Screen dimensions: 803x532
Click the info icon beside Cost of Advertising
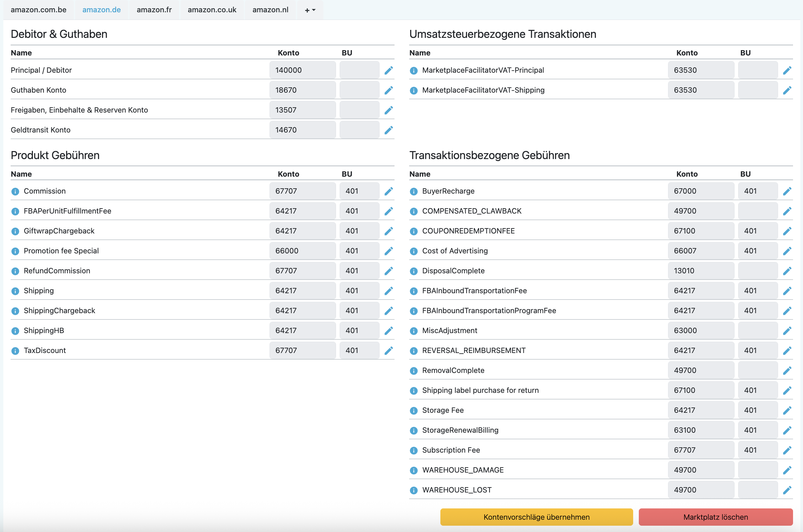tap(413, 251)
